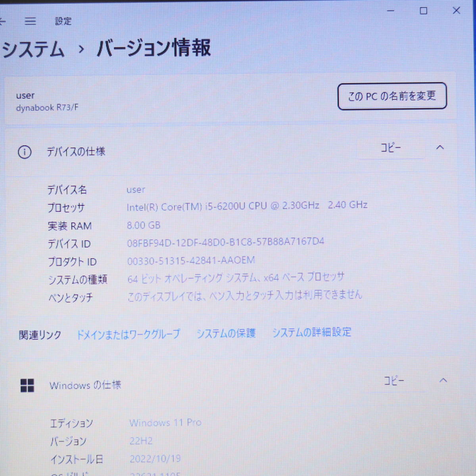Rename PC with このPCの名前を変更 button

tap(392, 96)
